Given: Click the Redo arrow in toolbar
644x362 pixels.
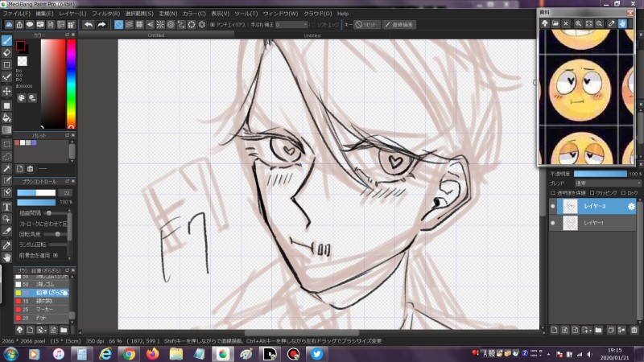Looking at the screenshot, I should point(101,25).
